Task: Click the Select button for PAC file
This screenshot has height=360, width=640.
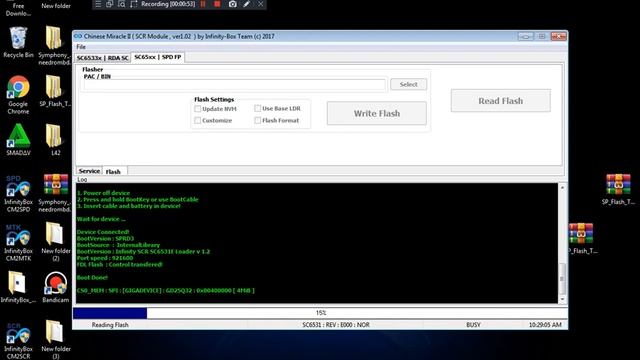Action: (409, 84)
